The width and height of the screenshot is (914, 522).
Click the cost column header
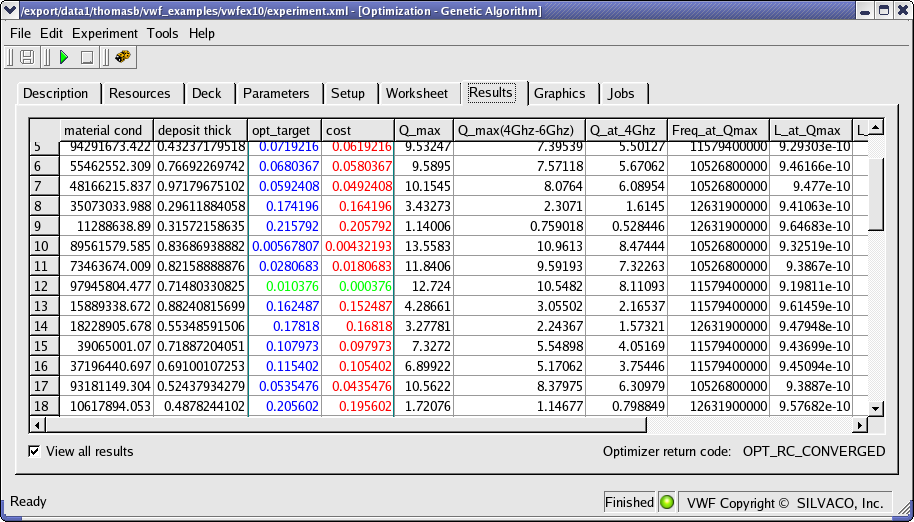point(358,130)
